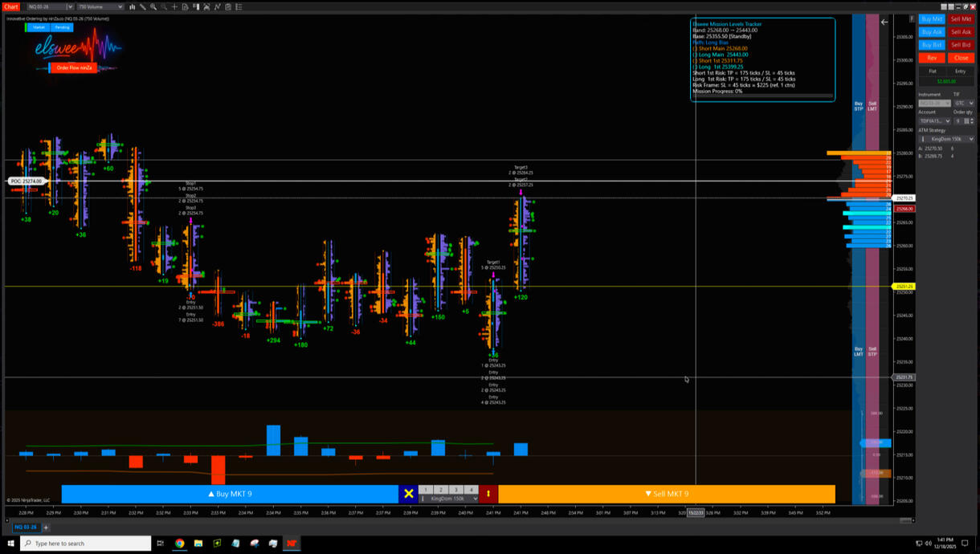The width and height of the screenshot is (980, 554).
Task: Open the toolbar's rightmost list icon
Action: point(239,6)
